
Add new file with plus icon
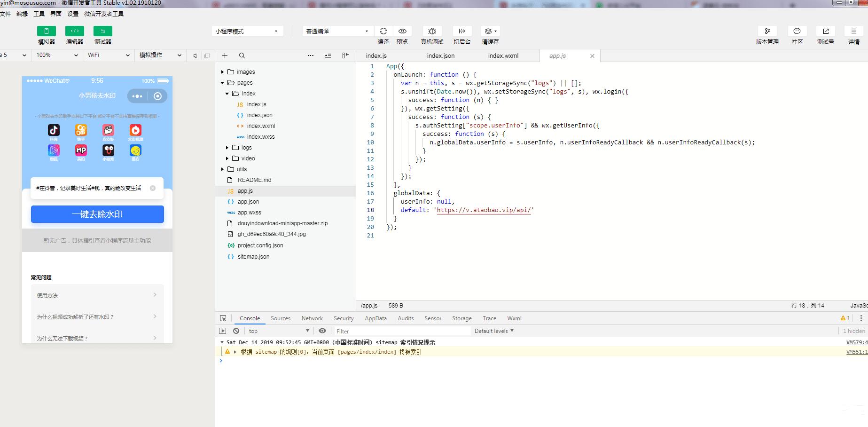tap(225, 55)
